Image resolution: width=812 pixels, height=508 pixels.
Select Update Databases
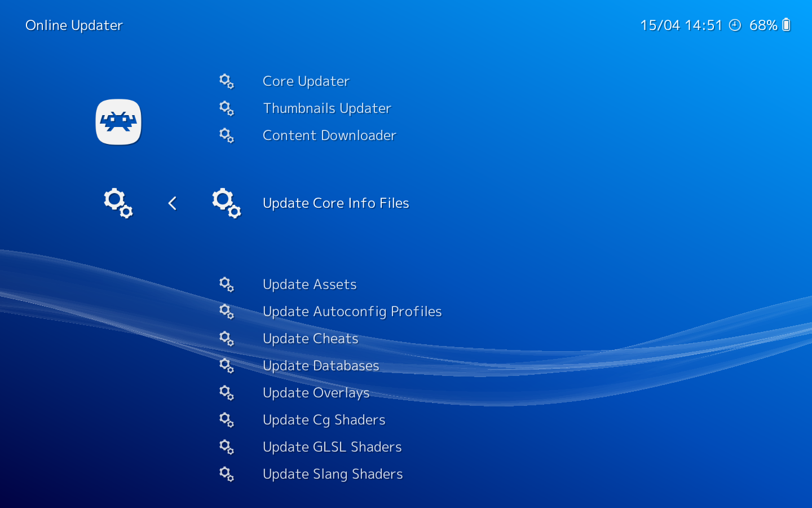tap(321, 366)
